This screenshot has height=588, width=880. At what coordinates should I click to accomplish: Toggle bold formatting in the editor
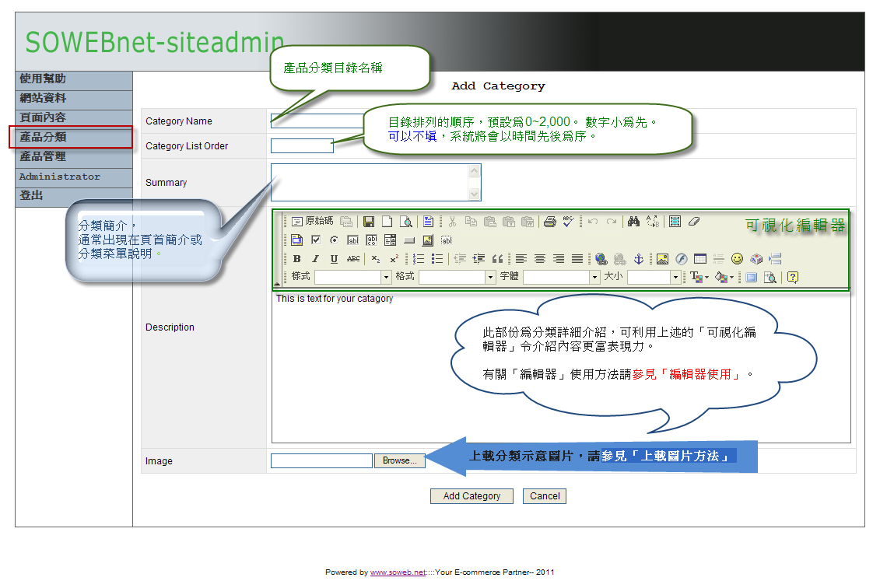(x=296, y=259)
